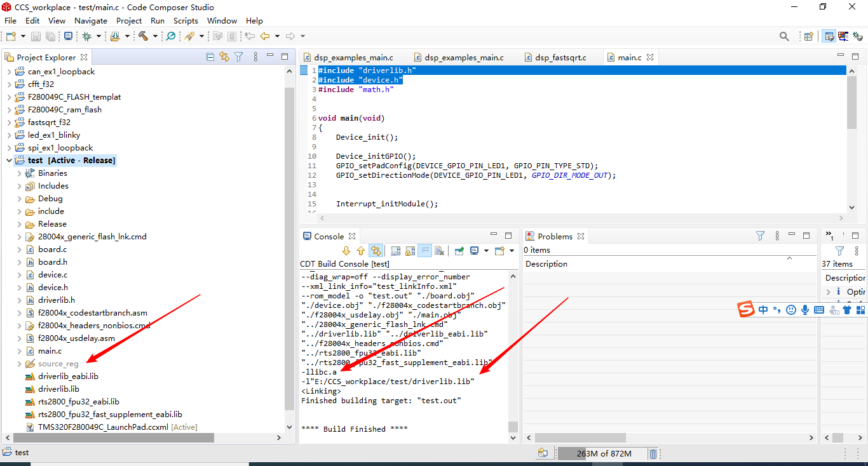Open the Build hammer dropdown arrow
868x466 pixels.
(x=154, y=36)
